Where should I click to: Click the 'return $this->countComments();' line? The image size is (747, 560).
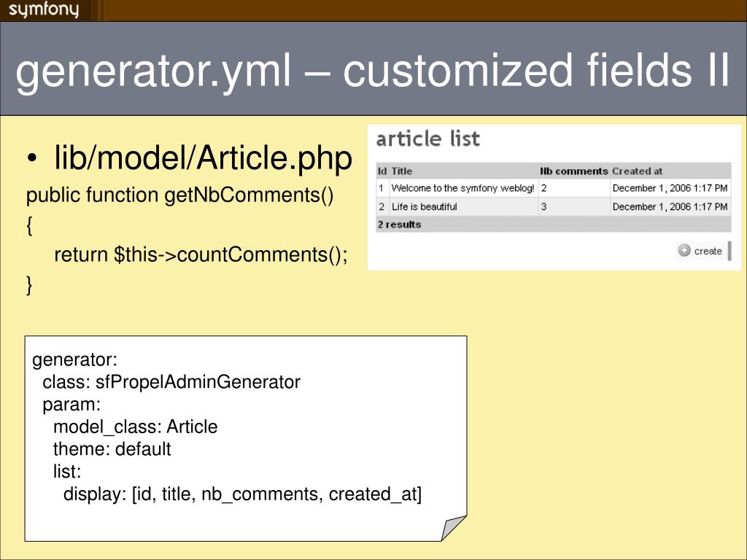(x=201, y=254)
